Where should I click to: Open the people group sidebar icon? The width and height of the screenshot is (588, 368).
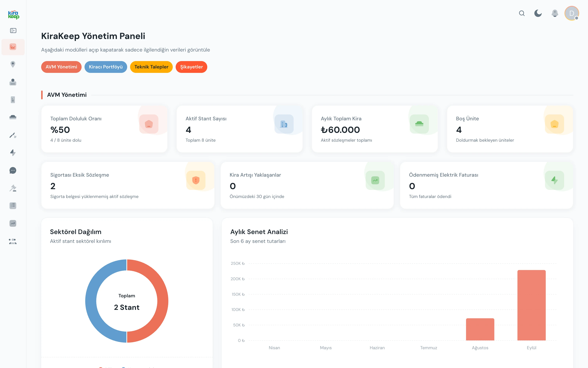coord(13,241)
